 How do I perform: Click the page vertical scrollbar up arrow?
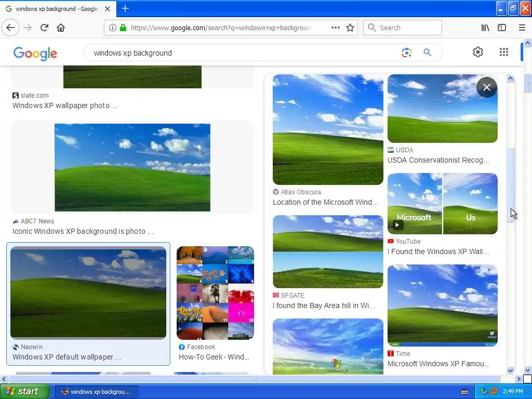pos(527,43)
